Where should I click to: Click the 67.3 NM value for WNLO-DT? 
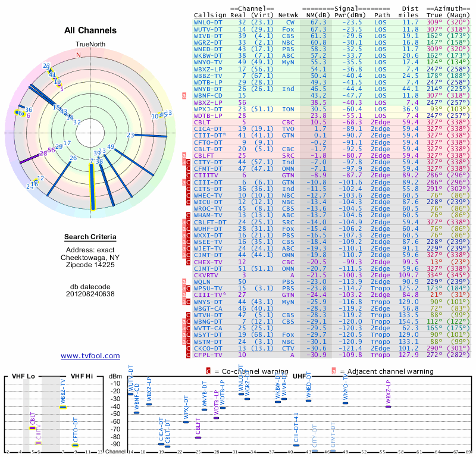(x=318, y=23)
